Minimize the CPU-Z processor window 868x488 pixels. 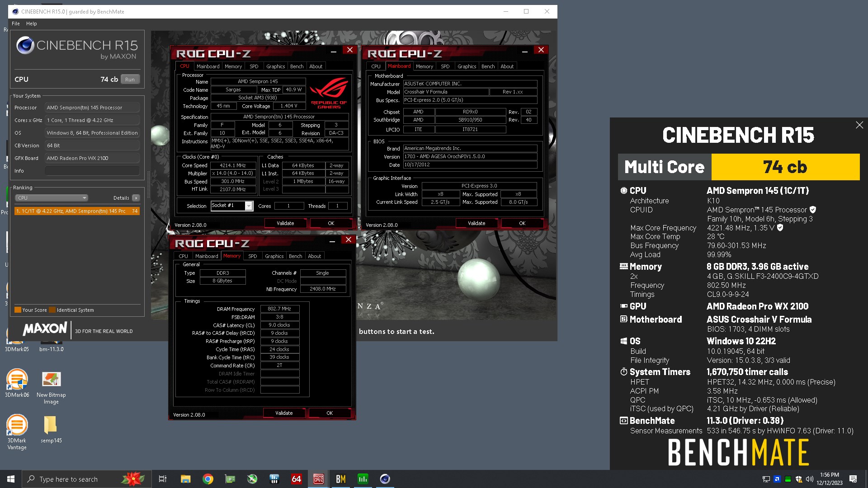pos(334,52)
